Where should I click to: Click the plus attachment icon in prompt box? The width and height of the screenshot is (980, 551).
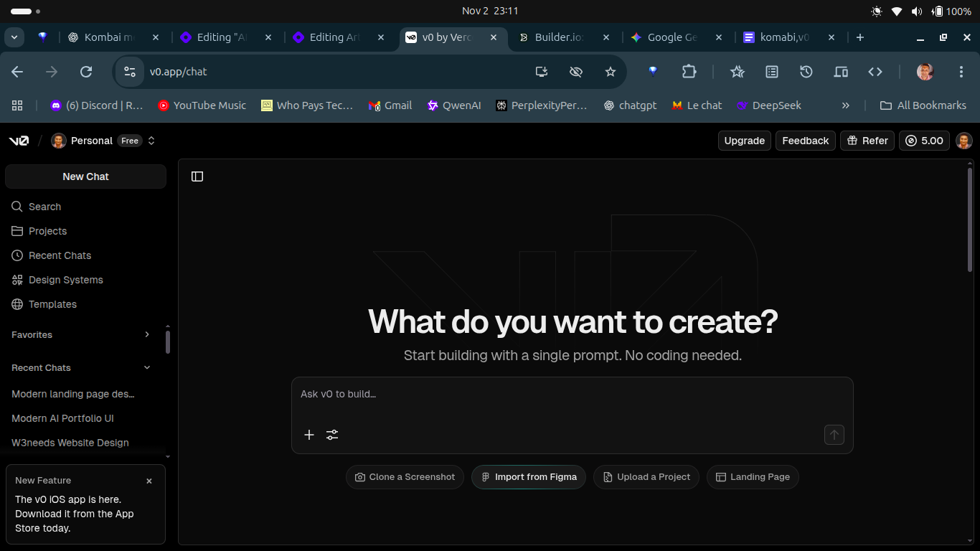[309, 435]
